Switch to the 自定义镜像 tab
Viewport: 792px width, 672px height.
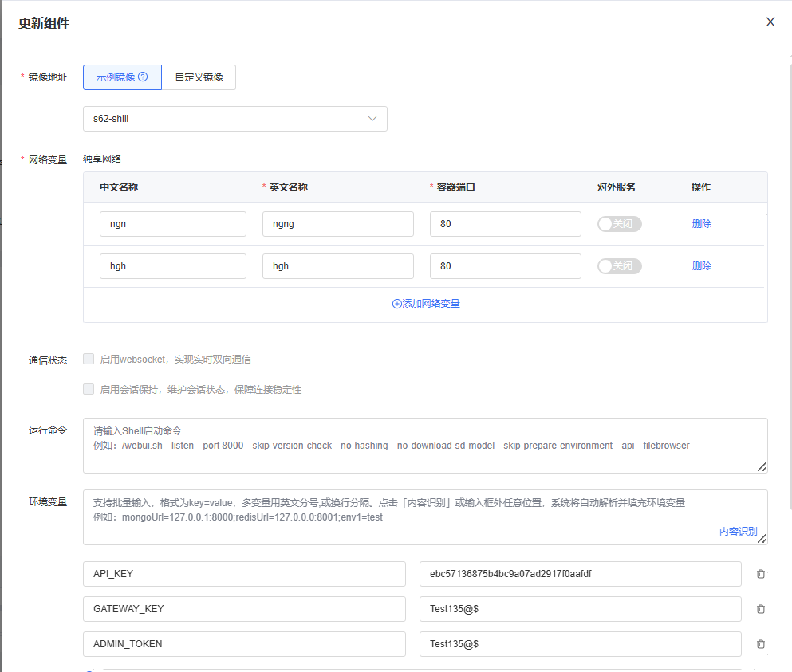tap(199, 77)
